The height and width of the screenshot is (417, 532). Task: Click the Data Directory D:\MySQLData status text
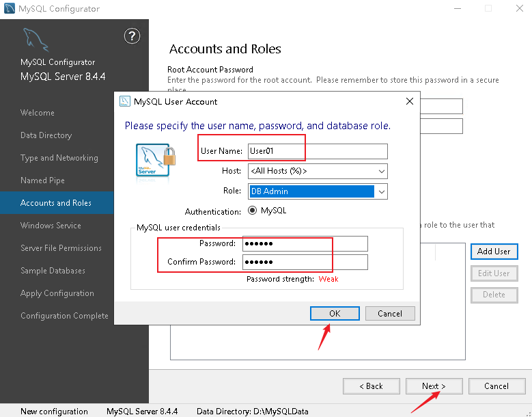pos(253,412)
